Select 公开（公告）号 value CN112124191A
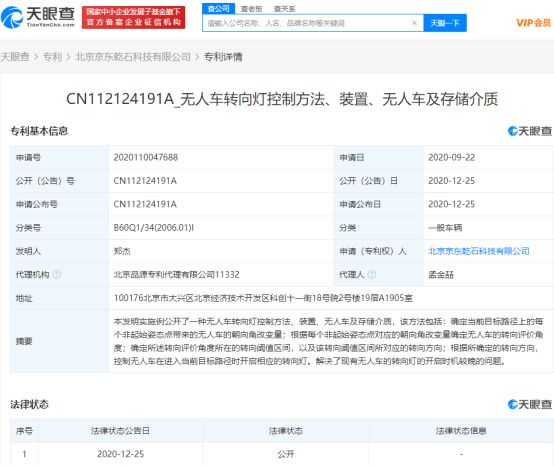554x466 pixels. [x=145, y=181]
